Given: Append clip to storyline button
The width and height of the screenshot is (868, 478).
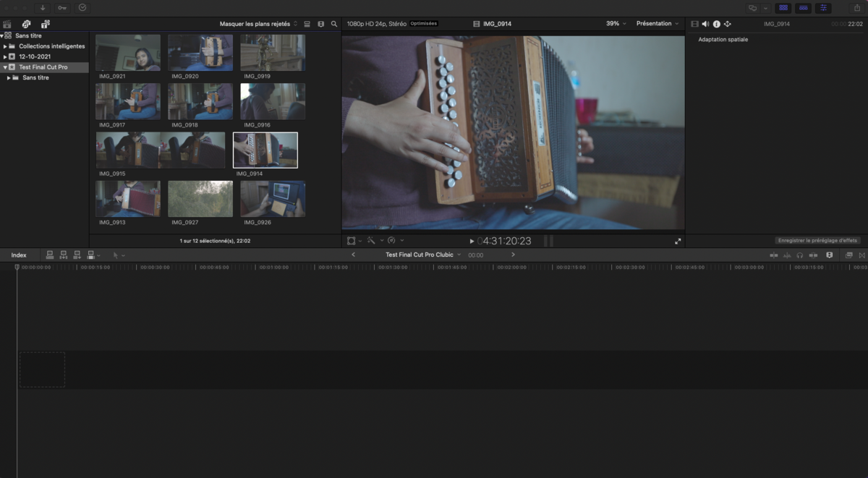Looking at the screenshot, I should point(77,255).
